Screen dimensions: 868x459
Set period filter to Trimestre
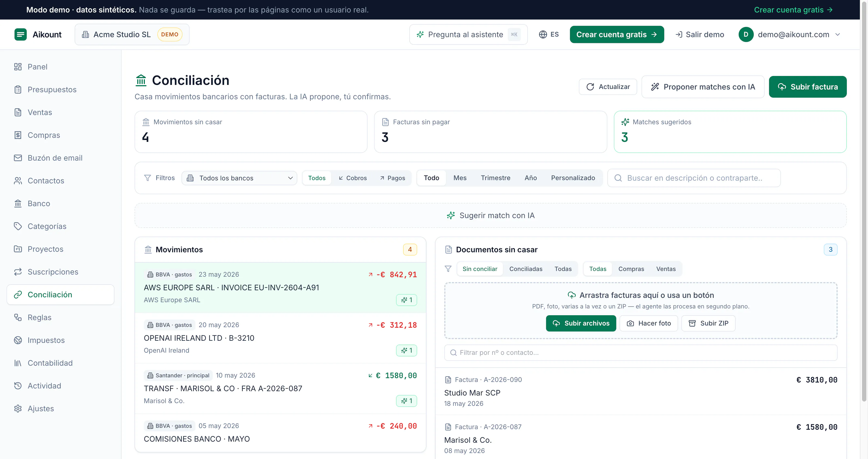point(495,178)
